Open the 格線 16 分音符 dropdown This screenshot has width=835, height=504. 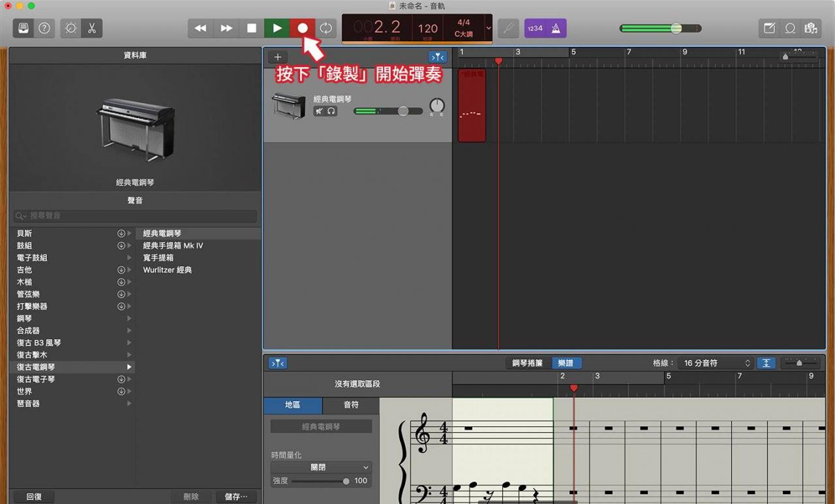pos(716,363)
